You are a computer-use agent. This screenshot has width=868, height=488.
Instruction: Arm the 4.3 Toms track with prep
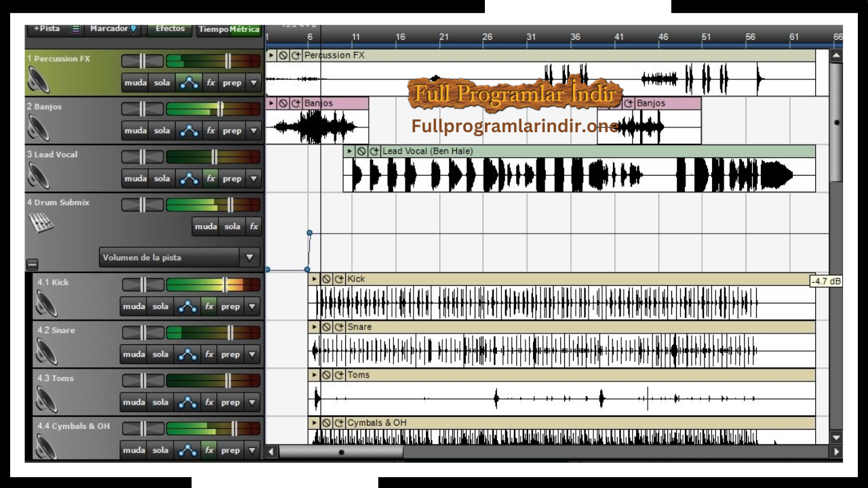[230, 402]
